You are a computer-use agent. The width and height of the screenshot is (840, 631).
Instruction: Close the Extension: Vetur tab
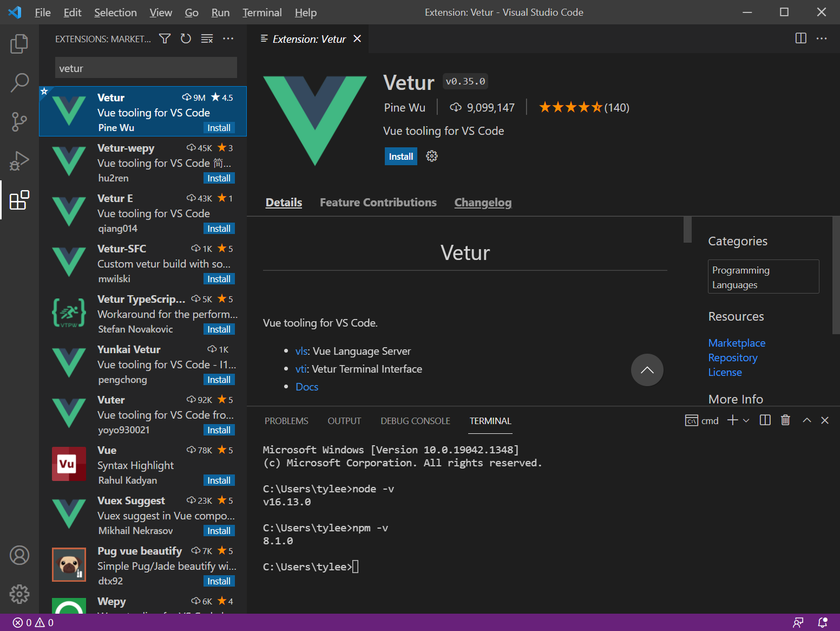coord(357,38)
